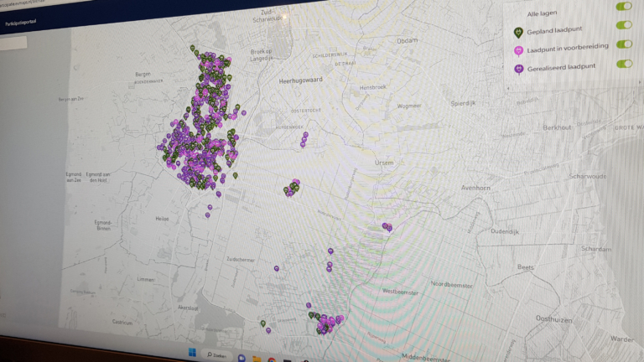Screen dimensions: 644x362
Task: Open the Windows Start menu
Action: 192,351
